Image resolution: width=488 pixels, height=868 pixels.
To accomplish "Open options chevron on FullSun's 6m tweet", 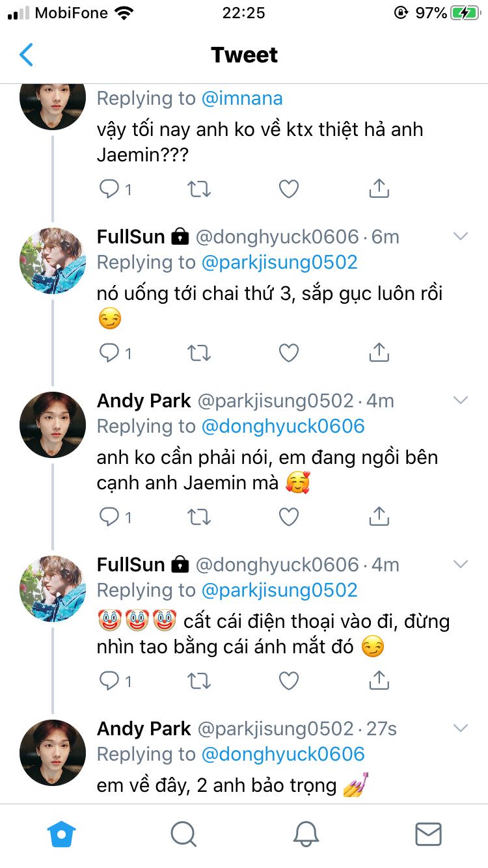I will tap(461, 237).
